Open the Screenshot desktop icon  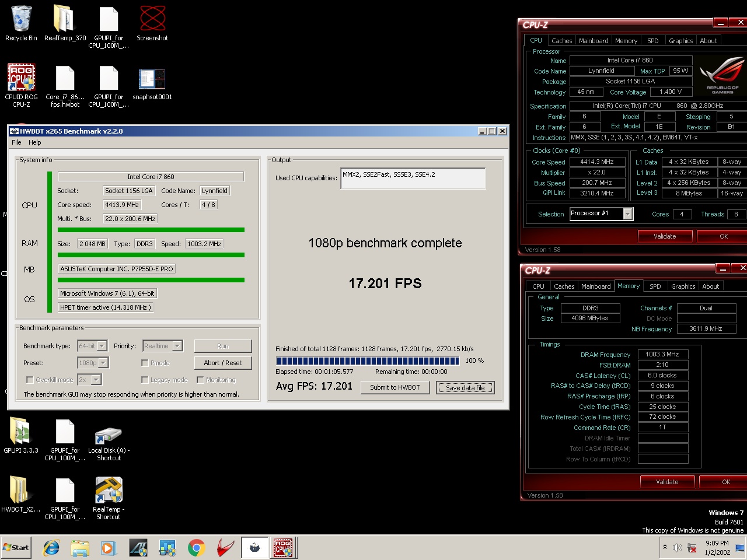(x=152, y=23)
